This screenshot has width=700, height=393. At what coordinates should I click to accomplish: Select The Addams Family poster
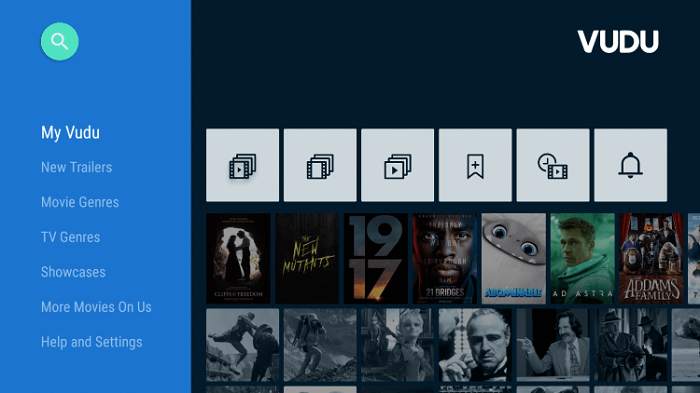[651, 259]
